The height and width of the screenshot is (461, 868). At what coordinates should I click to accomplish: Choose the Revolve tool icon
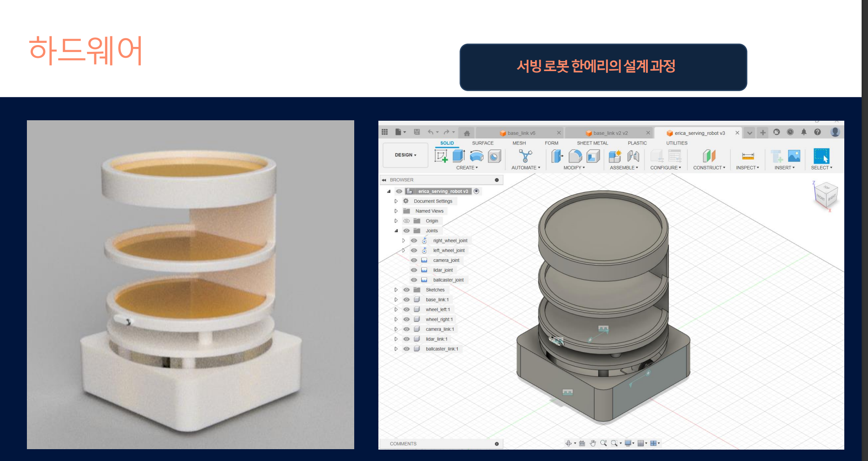tap(476, 156)
